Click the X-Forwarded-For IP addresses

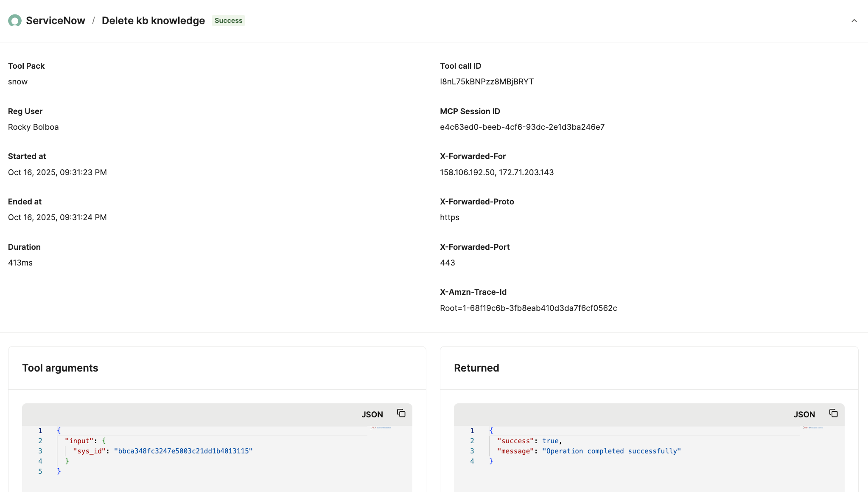tap(496, 172)
